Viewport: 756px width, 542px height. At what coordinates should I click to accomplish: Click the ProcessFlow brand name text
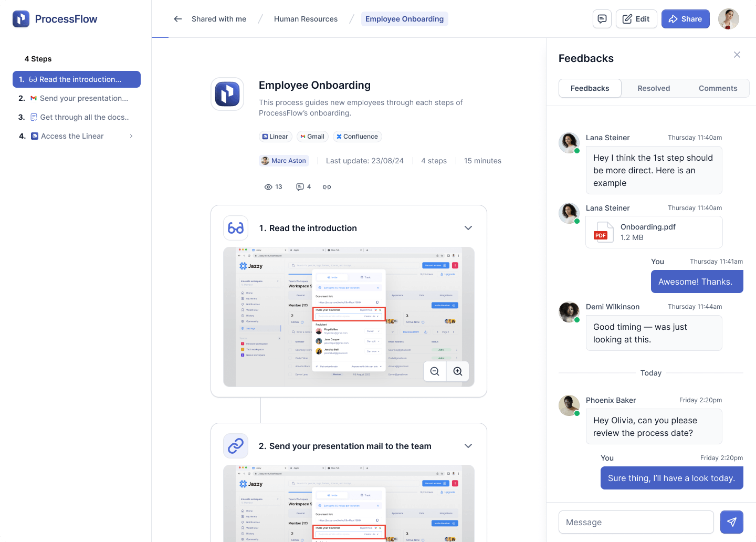[x=66, y=19]
